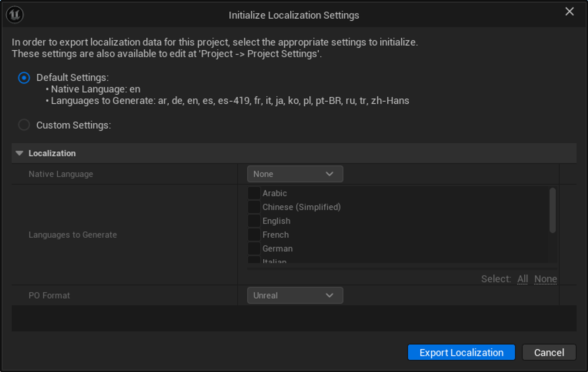Click the Export Localization button
The width and height of the screenshot is (588, 372).
tap(461, 352)
